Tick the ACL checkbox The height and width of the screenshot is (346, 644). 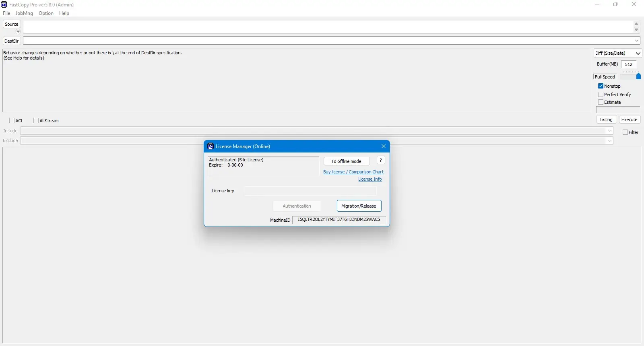point(12,121)
